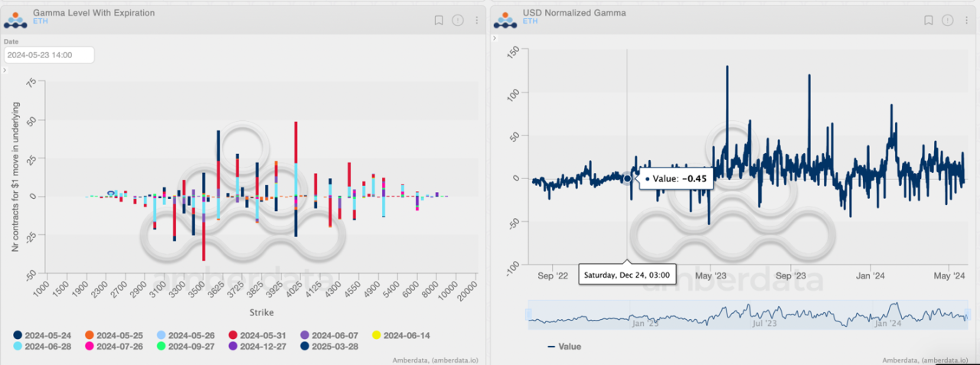Expand the filter chevron below Date field
The height and width of the screenshot is (365, 980).
pyautogui.click(x=5, y=70)
